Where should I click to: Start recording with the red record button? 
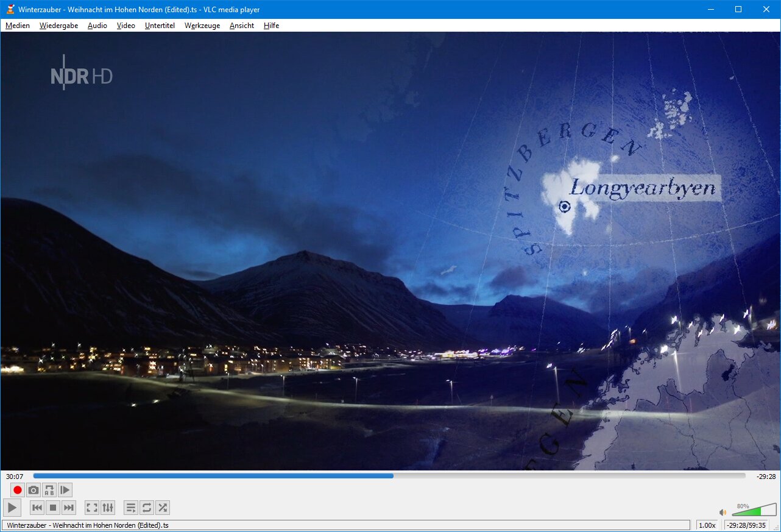(x=18, y=490)
